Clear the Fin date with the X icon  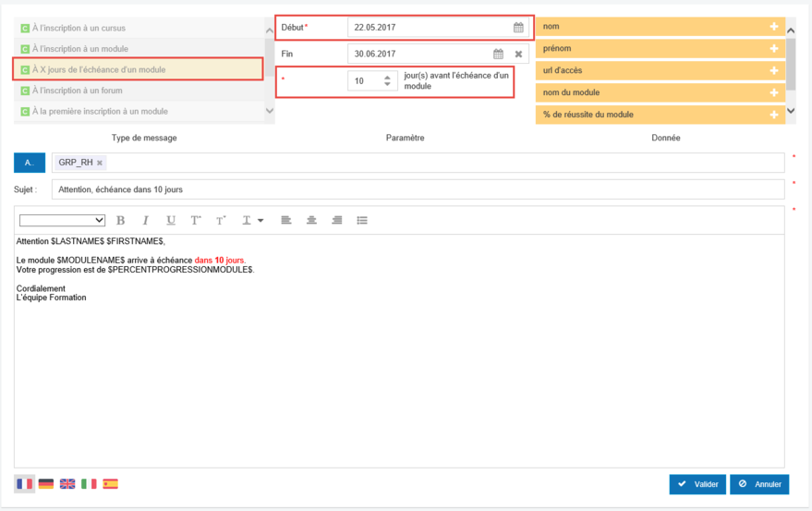point(518,55)
